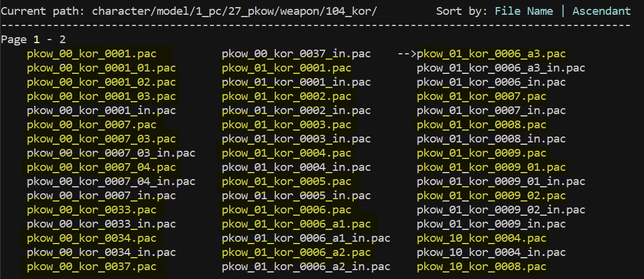Click pkow_00_kor_0037.pac at column bottom
The width and height of the screenshot is (644, 279).
point(92,267)
